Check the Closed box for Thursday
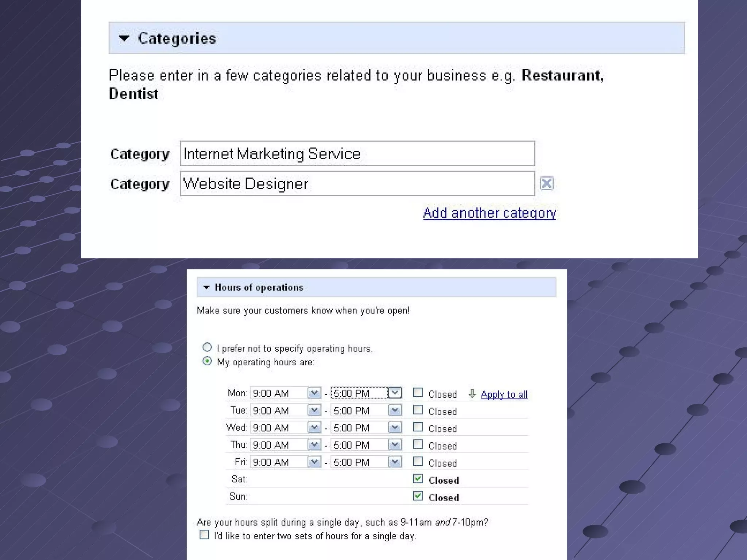This screenshot has width=747, height=560. [x=418, y=444]
